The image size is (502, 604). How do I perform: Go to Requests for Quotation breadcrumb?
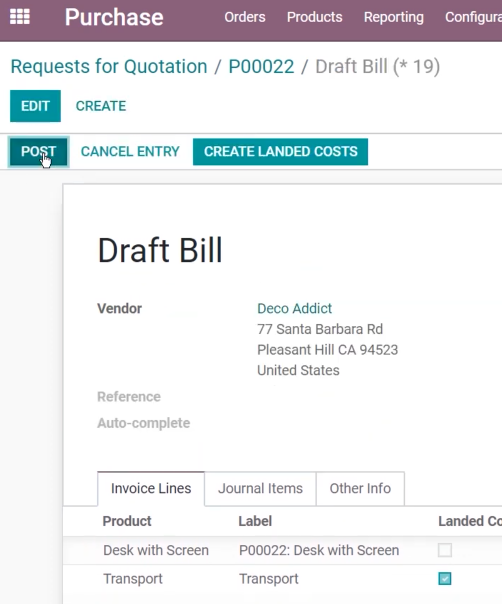tap(109, 67)
